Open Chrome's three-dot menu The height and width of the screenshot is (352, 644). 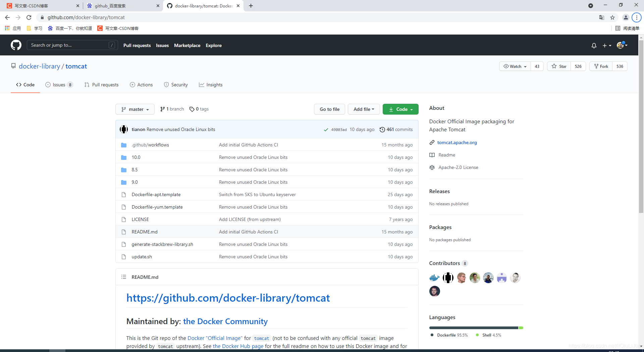tap(636, 17)
